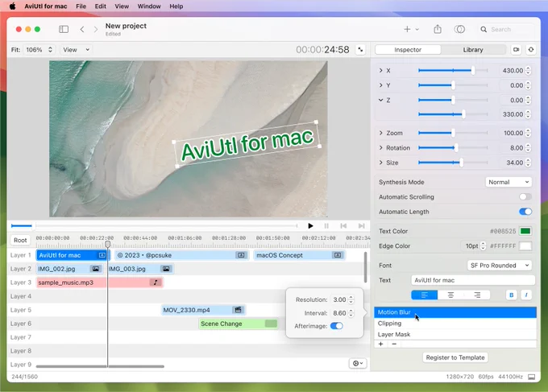Click the Edge Color white swatch

(x=525, y=246)
